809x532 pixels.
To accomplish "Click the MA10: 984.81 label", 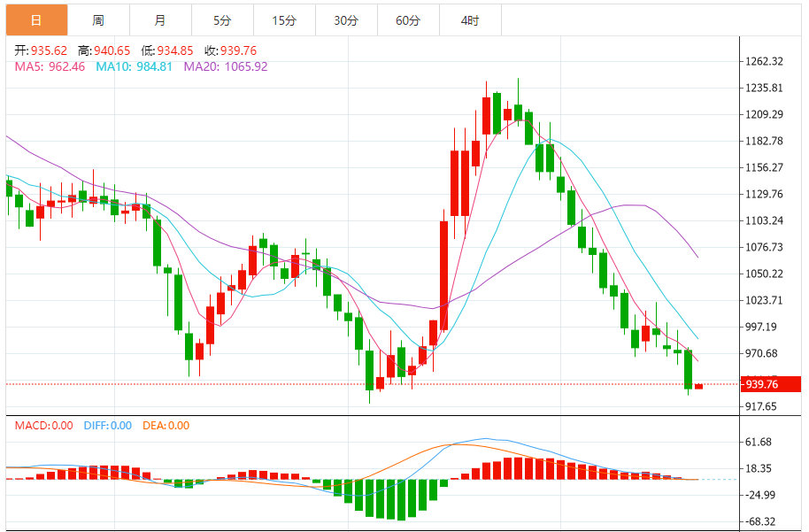I will tap(135, 66).
